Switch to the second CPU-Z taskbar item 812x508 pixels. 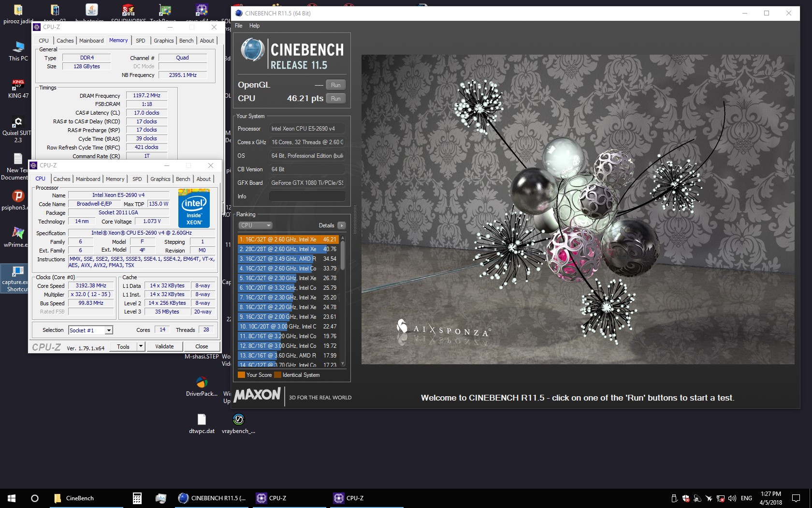point(366,498)
